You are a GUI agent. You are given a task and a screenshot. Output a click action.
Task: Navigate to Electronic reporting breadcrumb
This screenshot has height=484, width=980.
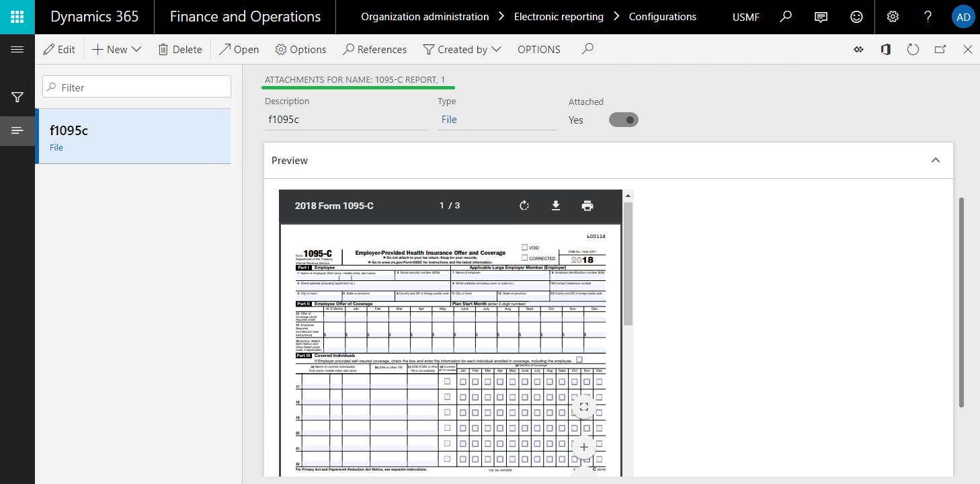tap(559, 17)
